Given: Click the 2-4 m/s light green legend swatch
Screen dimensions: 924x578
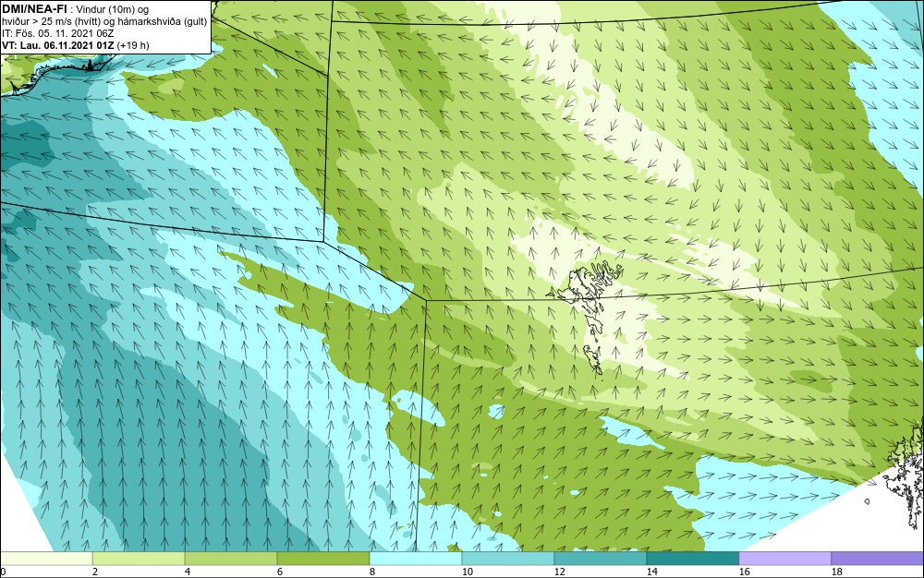Looking at the screenshot, I should [x=139, y=558].
